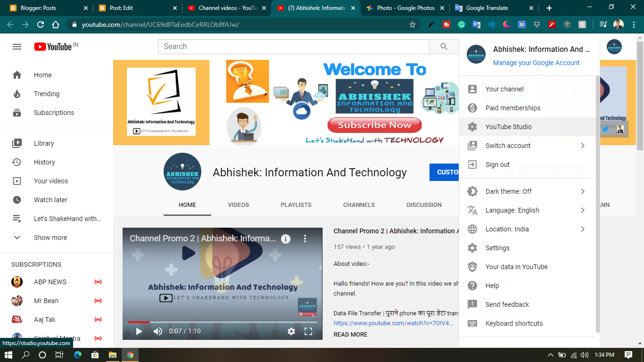This screenshot has height=362, width=644.
Task: Select the DISCUSSION channel tab
Action: point(424,205)
